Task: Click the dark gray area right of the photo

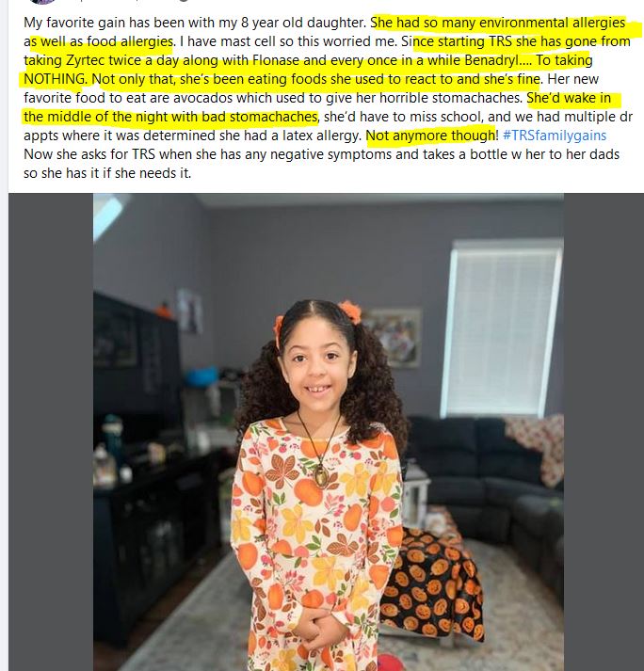Action: [604, 432]
